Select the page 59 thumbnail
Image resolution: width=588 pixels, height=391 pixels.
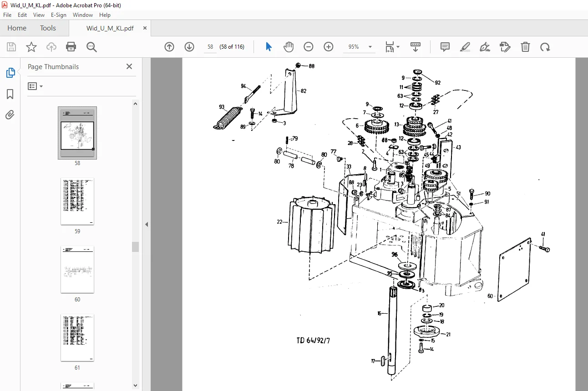[x=77, y=201]
